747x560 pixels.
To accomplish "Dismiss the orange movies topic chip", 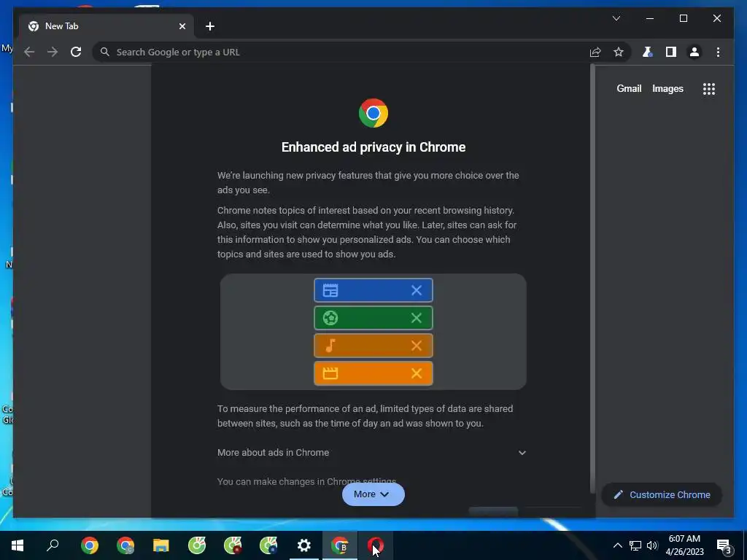I will coord(417,373).
